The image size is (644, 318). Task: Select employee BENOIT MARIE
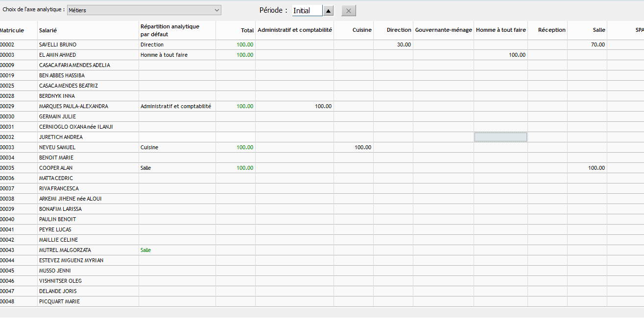(56, 158)
